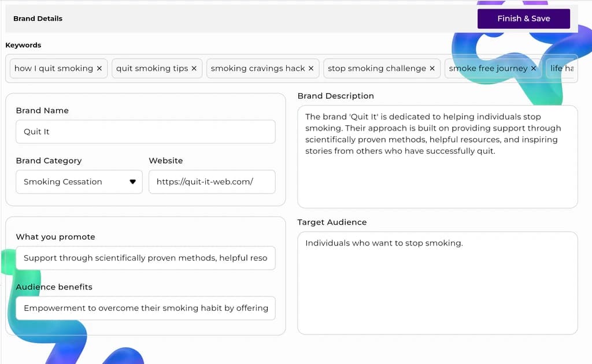Click the 'smoking cravings hack' keyword text
The image size is (592, 364).
(257, 68)
